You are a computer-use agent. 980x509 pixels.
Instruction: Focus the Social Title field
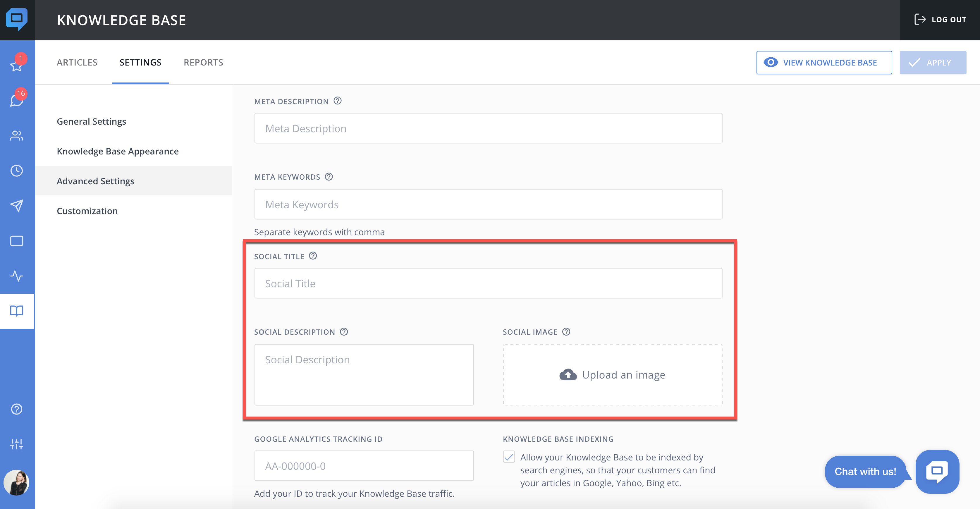tap(488, 283)
